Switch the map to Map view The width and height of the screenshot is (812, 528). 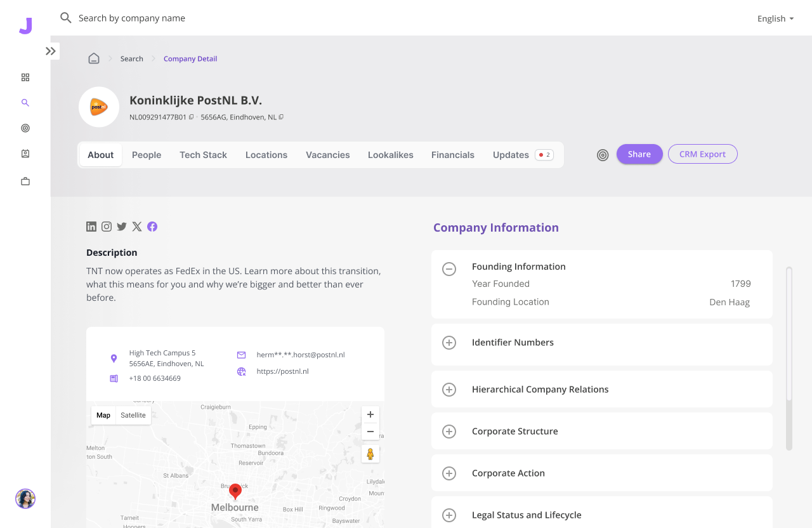pos(103,416)
